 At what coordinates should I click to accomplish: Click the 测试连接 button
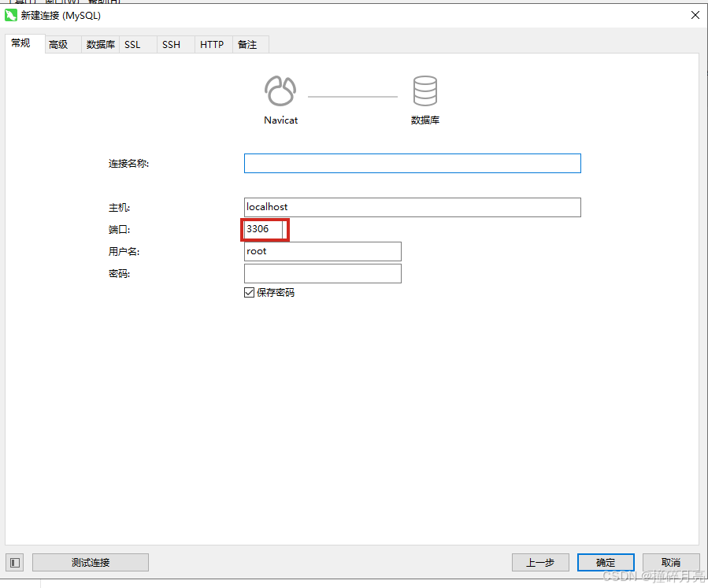90,562
